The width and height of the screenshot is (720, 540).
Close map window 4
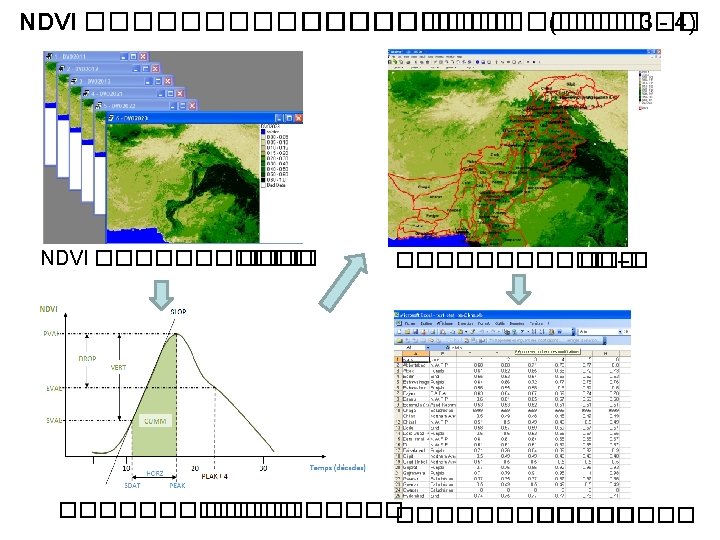click(x=180, y=93)
